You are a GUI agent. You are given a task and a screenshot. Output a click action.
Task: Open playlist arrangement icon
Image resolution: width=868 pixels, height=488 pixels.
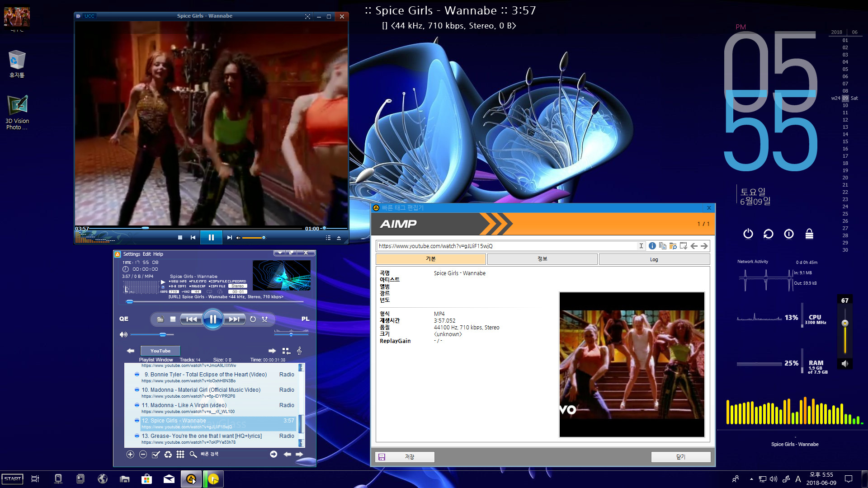pos(286,351)
